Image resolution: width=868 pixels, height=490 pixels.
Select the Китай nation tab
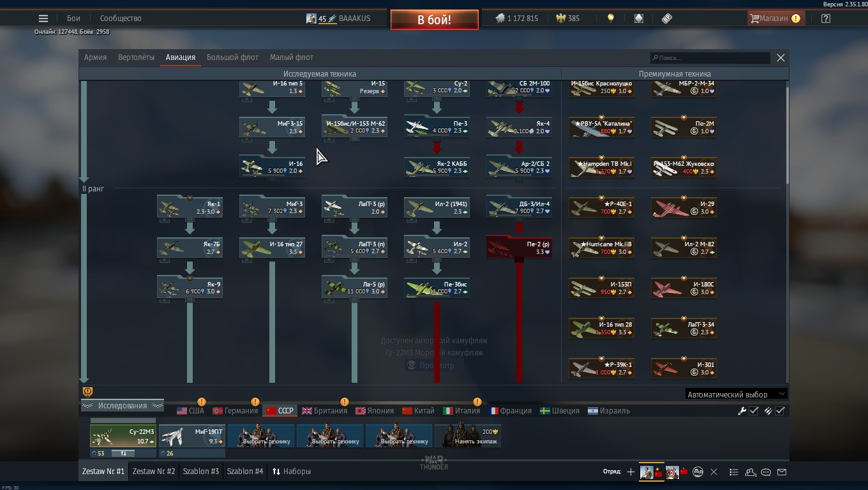(x=418, y=411)
